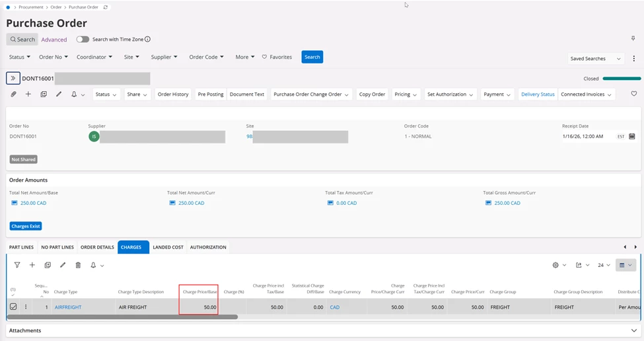Click the filter funnel icon in Charges tab
The height and width of the screenshot is (341, 644).
pyautogui.click(x=17, y=265)
